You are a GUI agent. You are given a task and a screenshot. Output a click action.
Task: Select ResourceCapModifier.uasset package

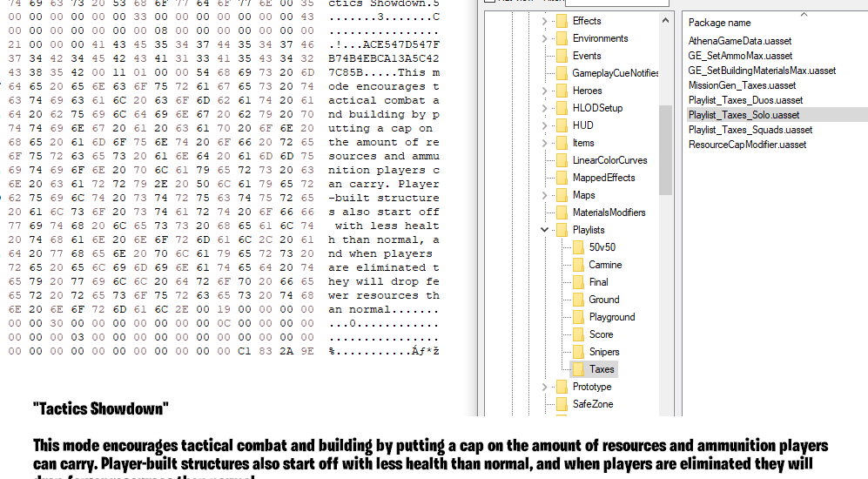747,145
